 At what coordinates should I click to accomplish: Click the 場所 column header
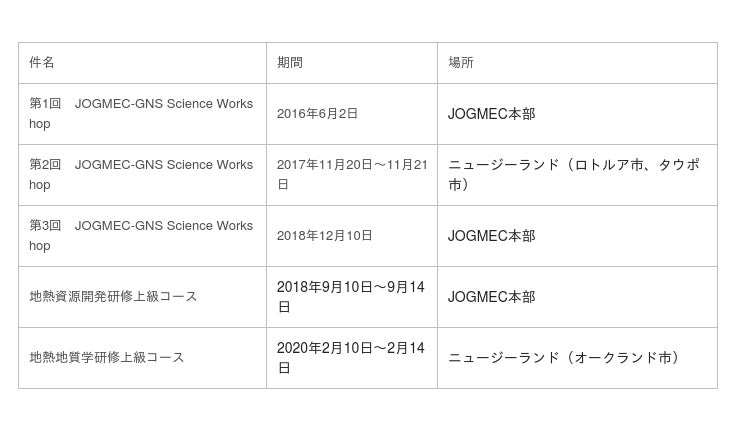tap(461, 63)
